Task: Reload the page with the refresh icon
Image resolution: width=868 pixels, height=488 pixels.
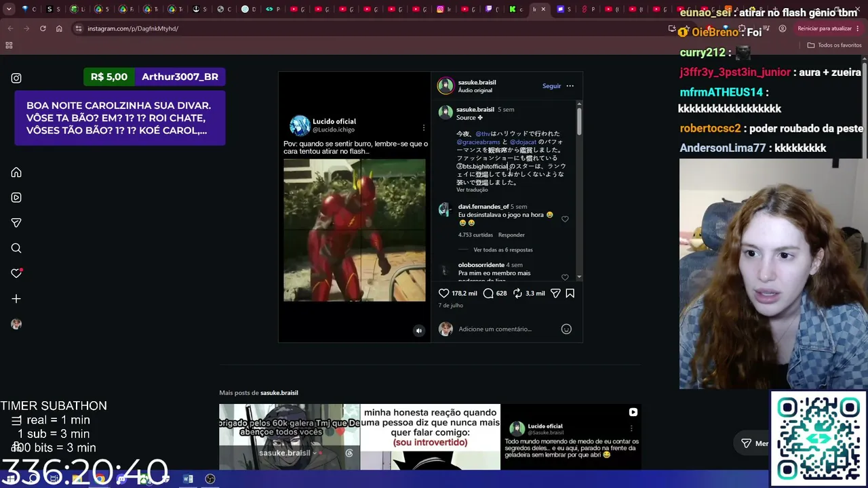Action: coord(43,28)
